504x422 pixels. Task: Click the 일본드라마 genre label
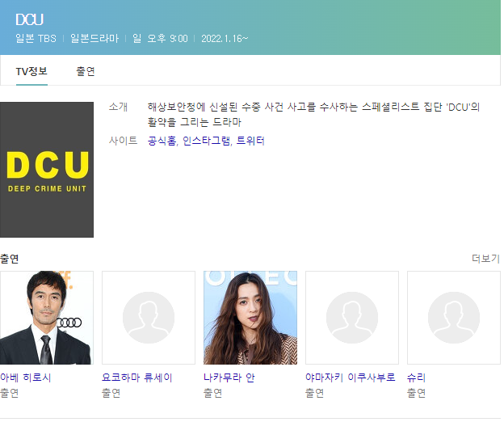[x=94, y=39]
